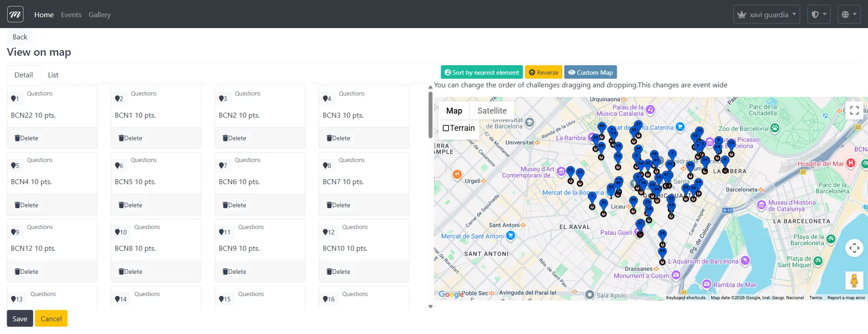Select the Map view type
The width and height of the screenshot is (868, 334).
[x=454, y=111]
